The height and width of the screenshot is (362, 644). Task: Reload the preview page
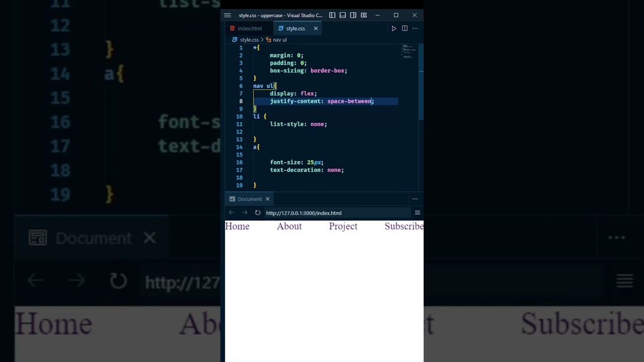coord(258,213)
